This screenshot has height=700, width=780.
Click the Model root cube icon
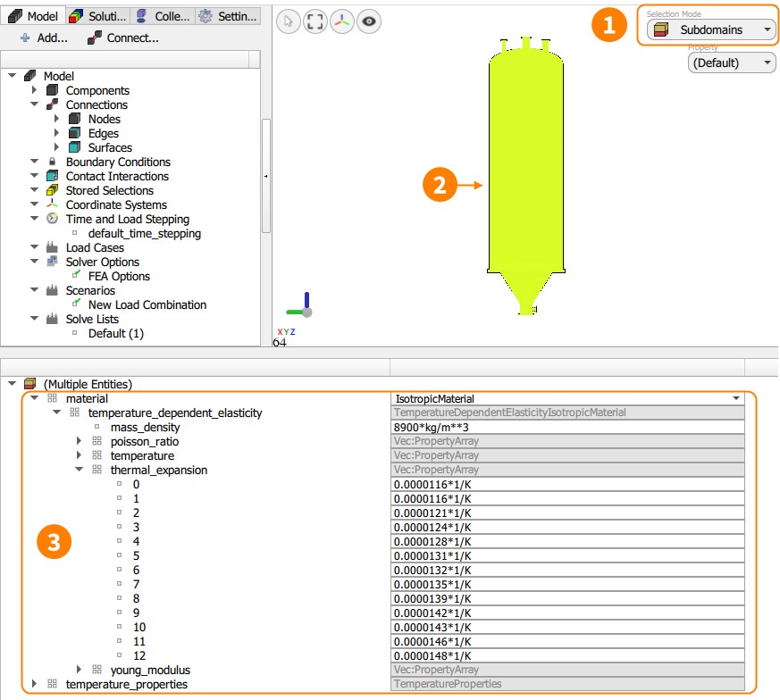click(29, 76)
